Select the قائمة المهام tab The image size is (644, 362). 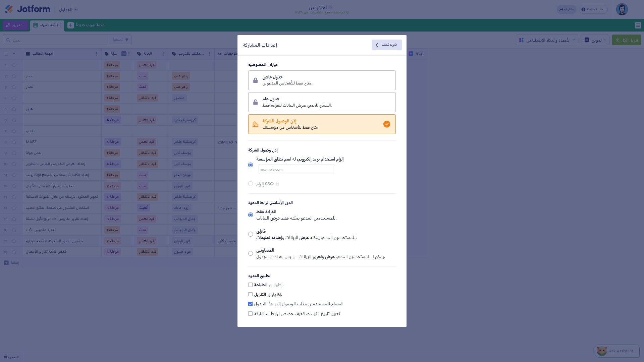pos(47,25)
